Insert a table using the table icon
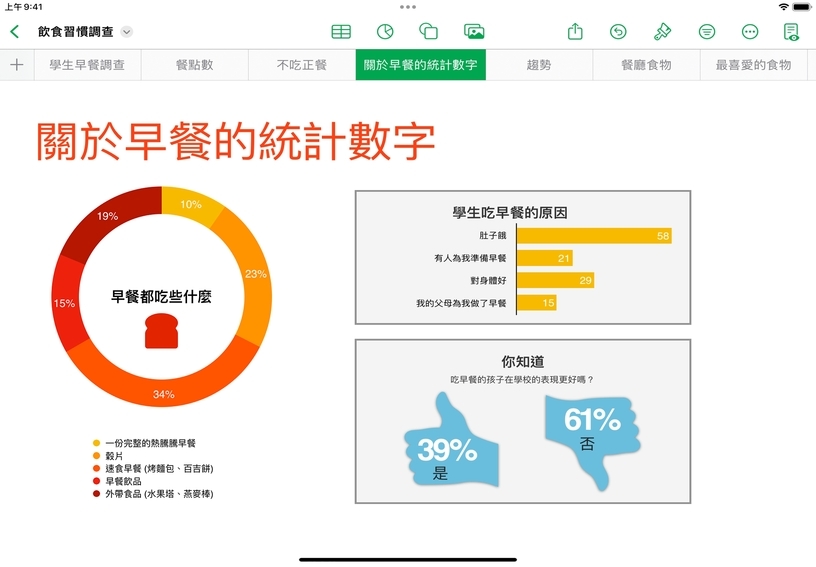Image resolution: width=816 pixels, height=567 pixels. coord(341,31)
